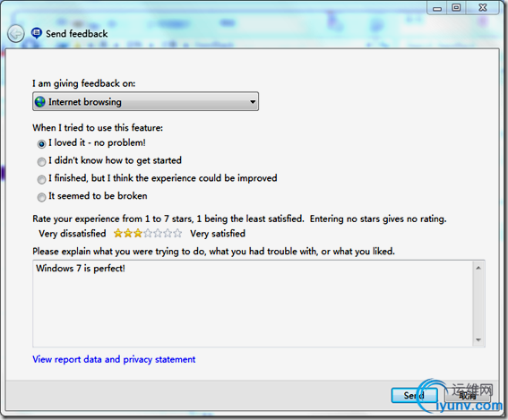The width and height of the screenshot is (508, 420).
Task: Rate two stars
Action: click(128, 234)
